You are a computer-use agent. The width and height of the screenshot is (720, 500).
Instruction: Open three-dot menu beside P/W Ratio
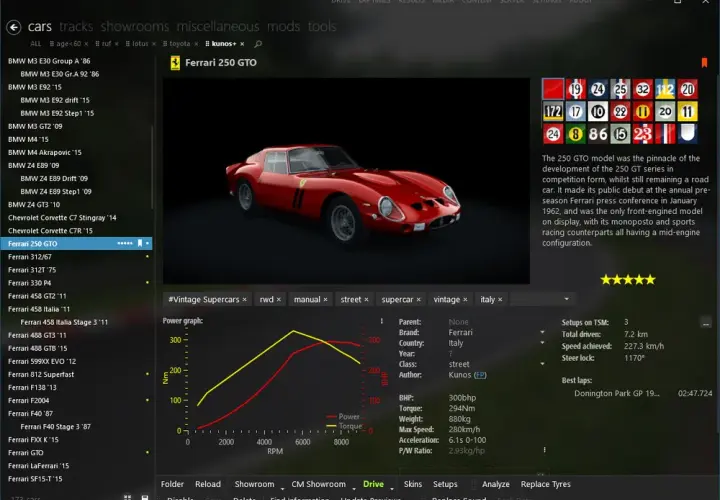point(545,450)
